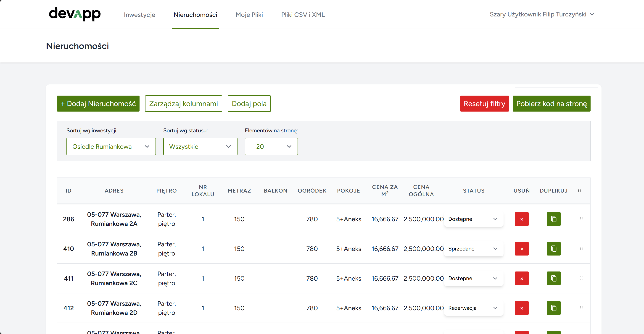This screenshot has width=644, height=334.
Task: Go to Moje Pliki tab
Action: pyautogui.click(x=249, y=15)
